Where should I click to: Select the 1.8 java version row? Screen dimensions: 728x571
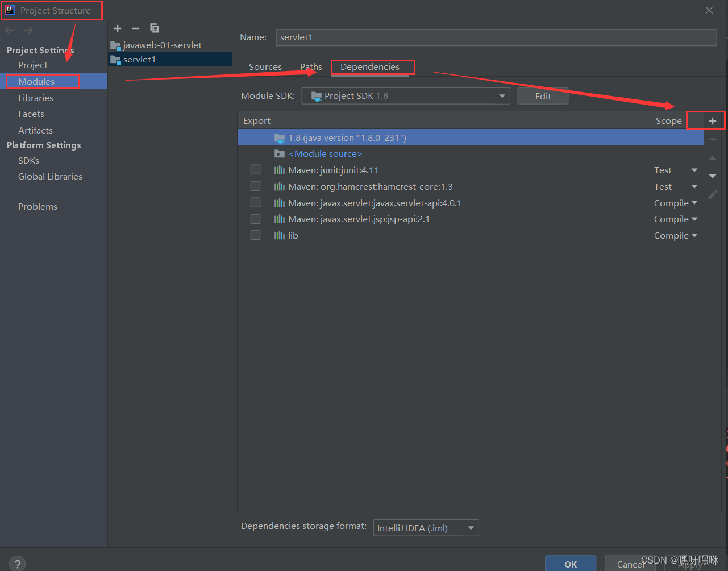click(x=471, y=137)
